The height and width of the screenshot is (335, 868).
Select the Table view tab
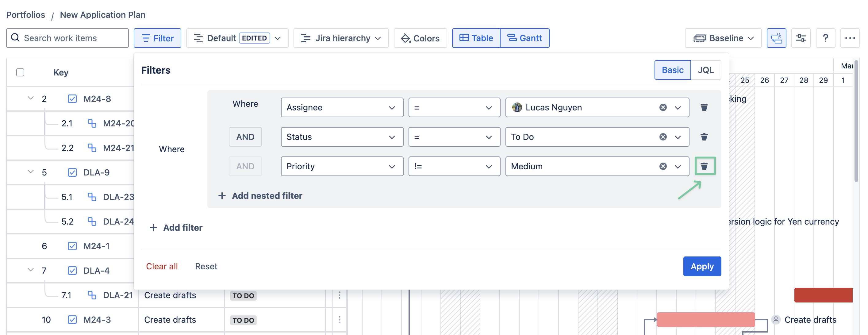476,38
